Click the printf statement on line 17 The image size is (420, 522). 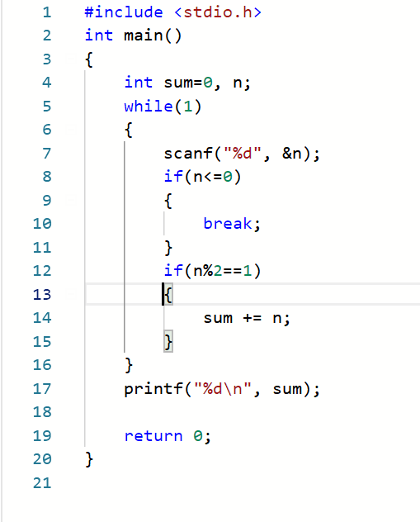pyautogui.click(x=222, y=389)
